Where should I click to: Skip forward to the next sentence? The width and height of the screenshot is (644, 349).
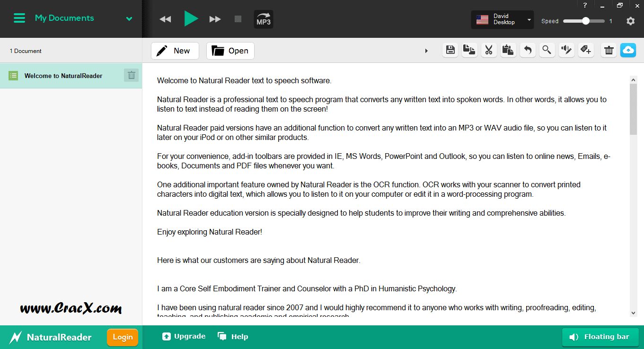[215, 19]
